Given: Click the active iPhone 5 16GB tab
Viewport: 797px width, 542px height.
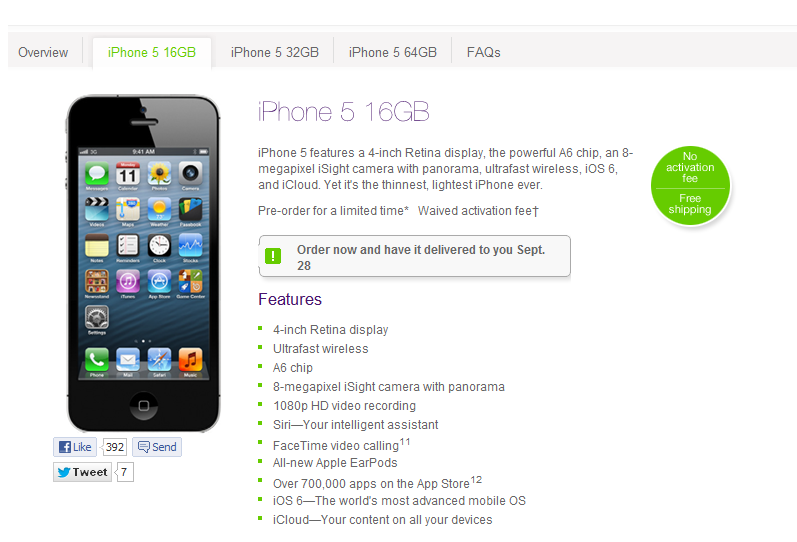Looking at the screenshot, I should coord(151,52).
